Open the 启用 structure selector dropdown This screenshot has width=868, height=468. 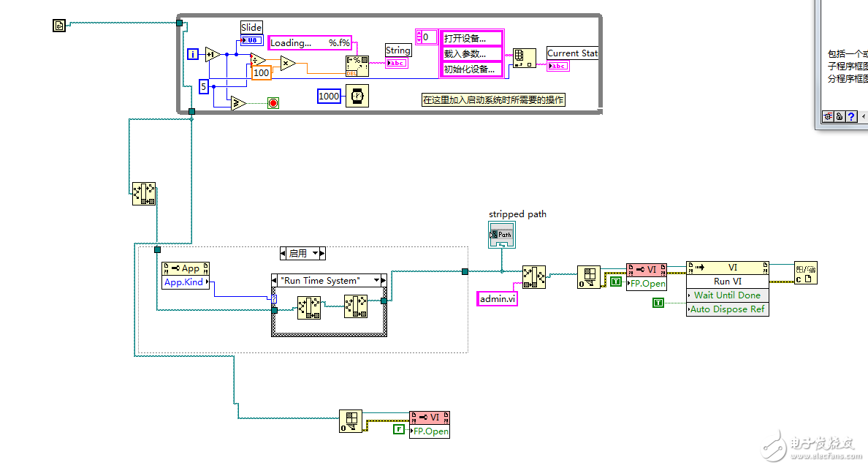[316, 254]
